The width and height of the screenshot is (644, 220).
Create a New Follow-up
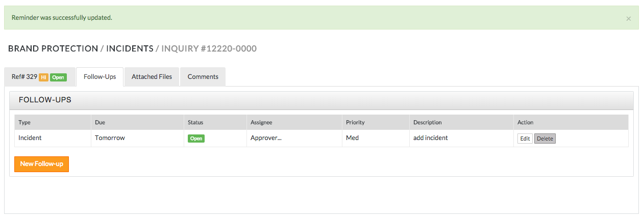coord(41,164)
